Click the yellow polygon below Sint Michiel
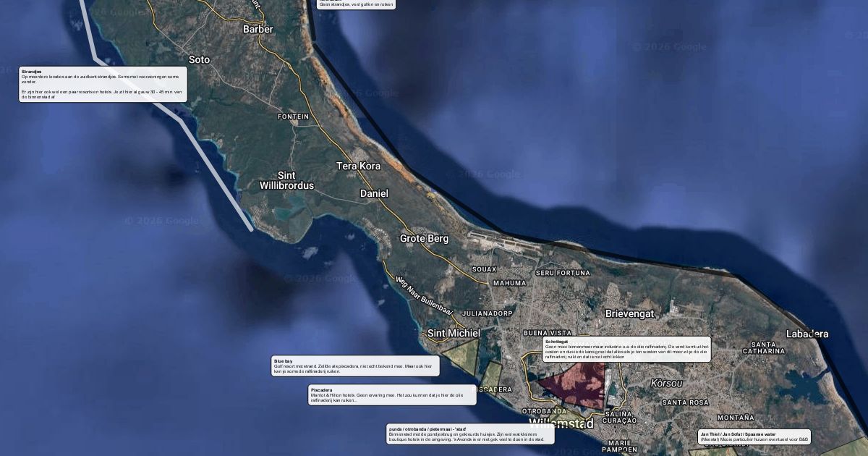 pos(463,355)
